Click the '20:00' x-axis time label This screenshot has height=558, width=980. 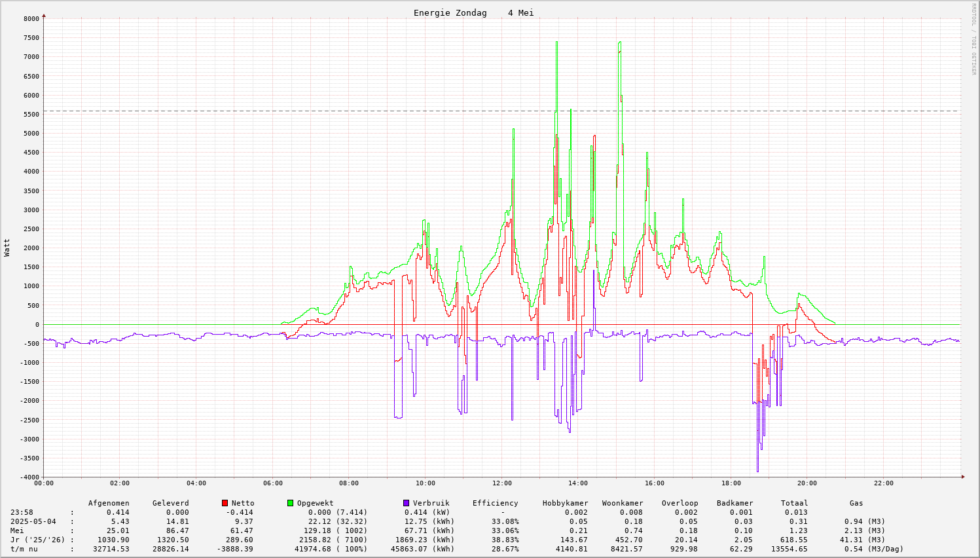pos(807,483)
